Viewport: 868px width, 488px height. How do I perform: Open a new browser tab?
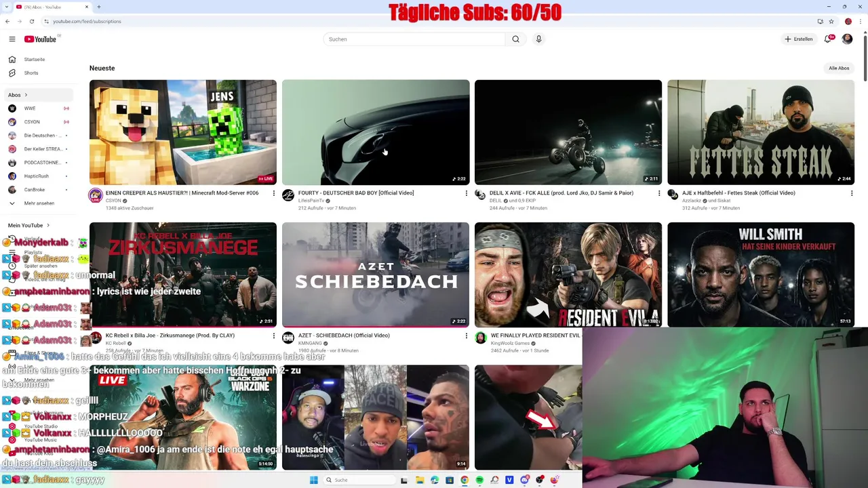point(98,7)
